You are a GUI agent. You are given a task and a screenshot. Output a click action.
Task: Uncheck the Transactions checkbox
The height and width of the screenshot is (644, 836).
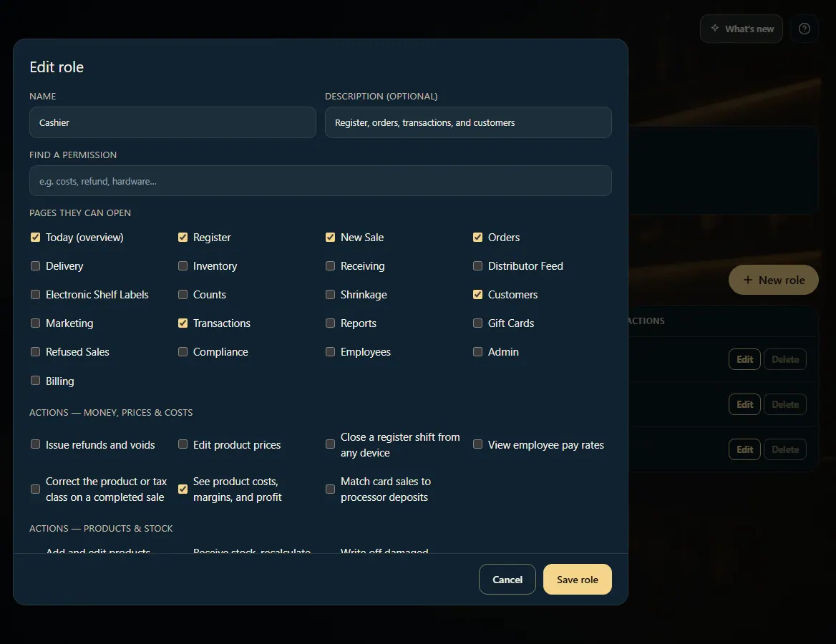tap(183, 323)
